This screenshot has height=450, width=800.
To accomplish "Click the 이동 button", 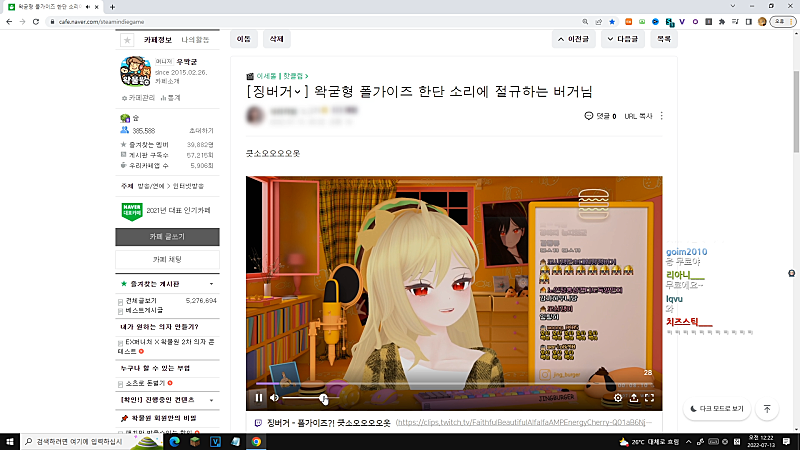I will [244, 39].
